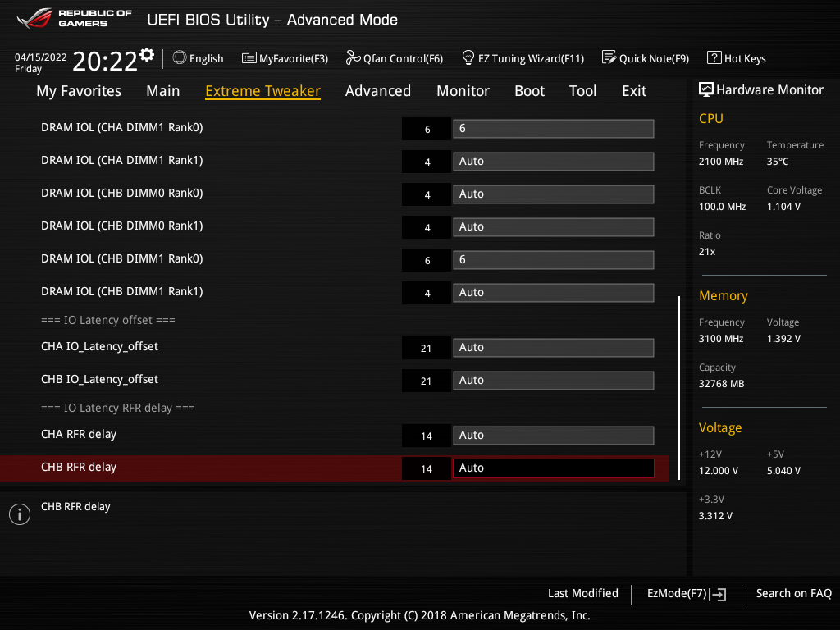Edit DRAM IOL CHB DIMM1 Rank1 field
The image size is (840, 630).
click(554, 293)
